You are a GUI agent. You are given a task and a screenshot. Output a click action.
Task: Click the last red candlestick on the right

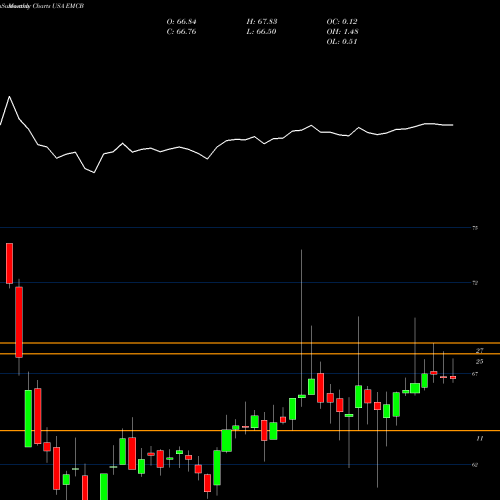(453, 377)
